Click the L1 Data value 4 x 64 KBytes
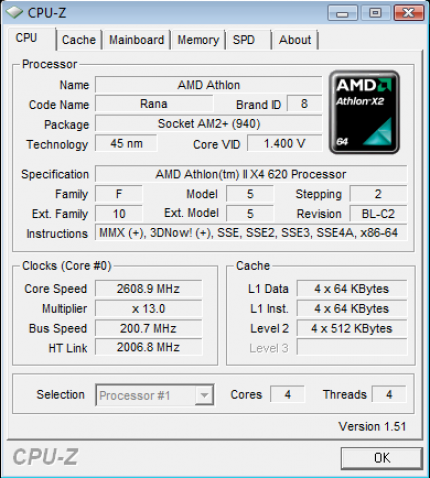Image resolution: width=430 pixels, height=478 pixels. (x=352, y=289)
